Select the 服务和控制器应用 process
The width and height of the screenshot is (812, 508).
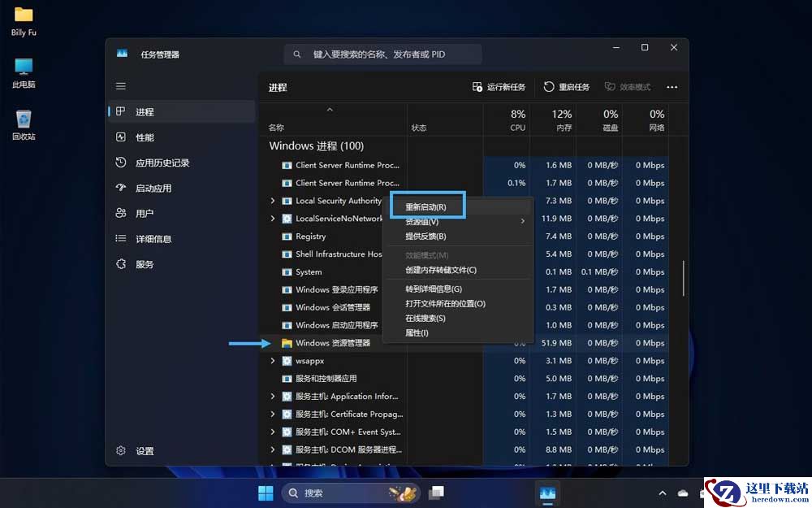[x=326, y=379]
